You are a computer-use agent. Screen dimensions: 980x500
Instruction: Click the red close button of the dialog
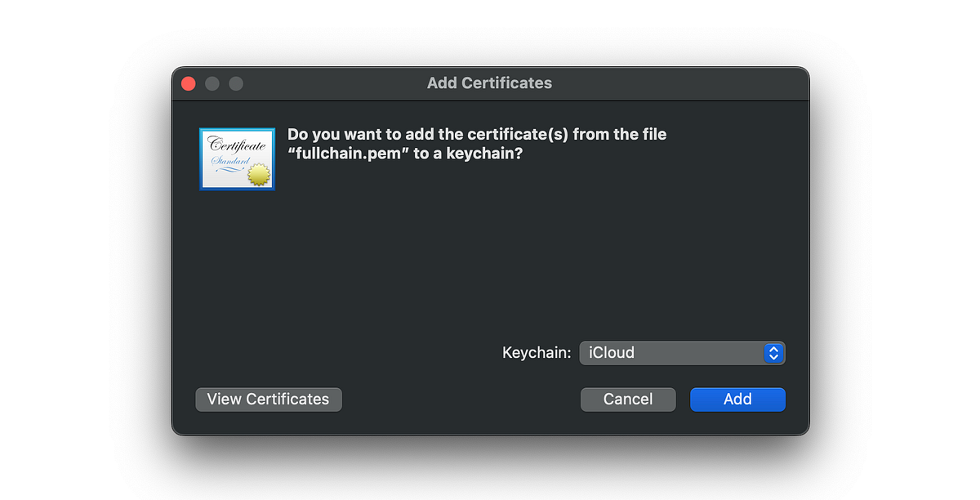pyautogui.click(x=188, y=83)
